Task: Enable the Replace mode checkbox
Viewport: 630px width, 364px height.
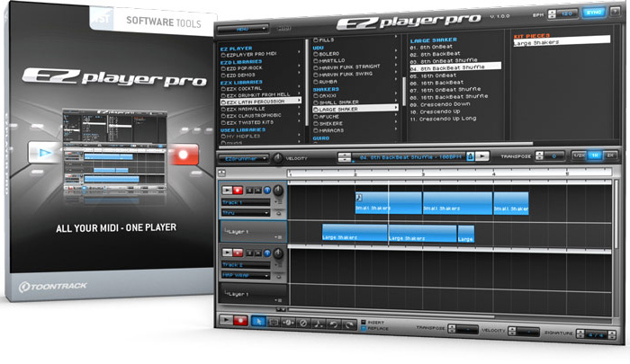Action: (363, 326)
